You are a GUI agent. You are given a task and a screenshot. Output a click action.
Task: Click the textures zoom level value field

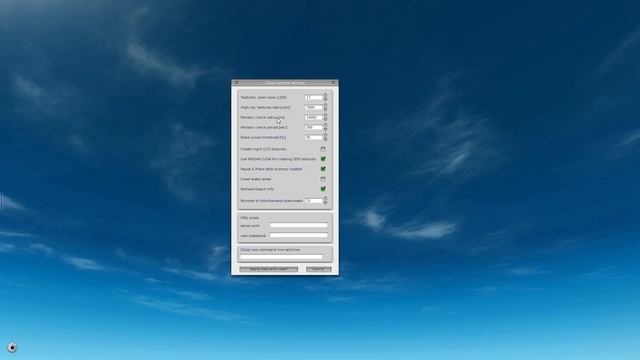313,98
